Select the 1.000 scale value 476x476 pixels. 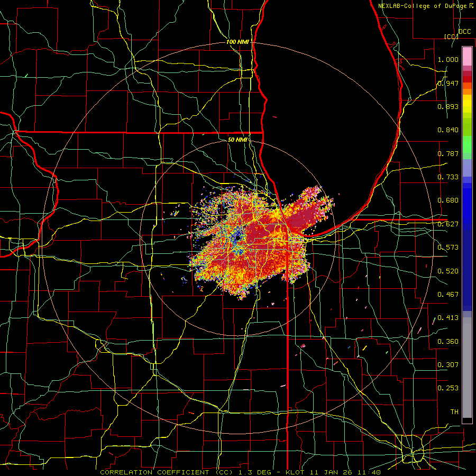pyautogui.click(x=448, y=59)
